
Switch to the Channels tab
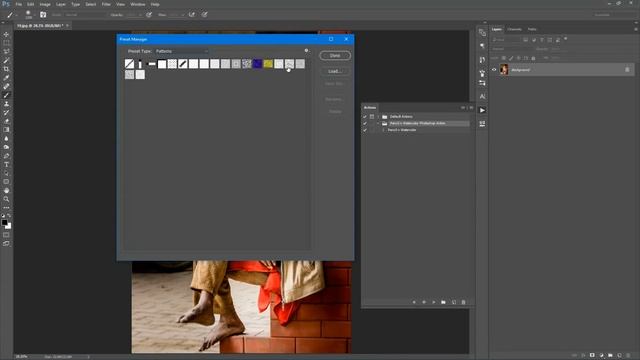[x=514, y=29]
